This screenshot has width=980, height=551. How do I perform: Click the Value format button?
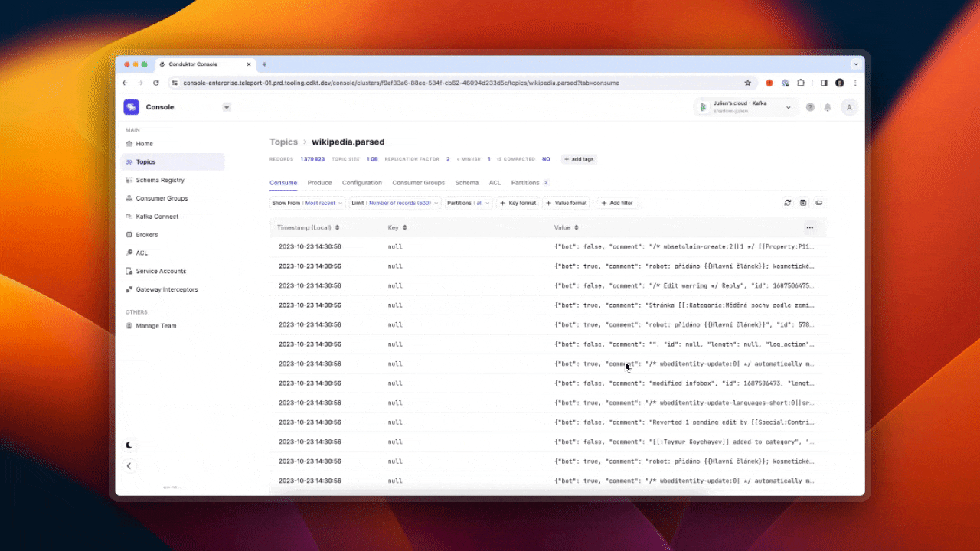click(x=567, y=203)
